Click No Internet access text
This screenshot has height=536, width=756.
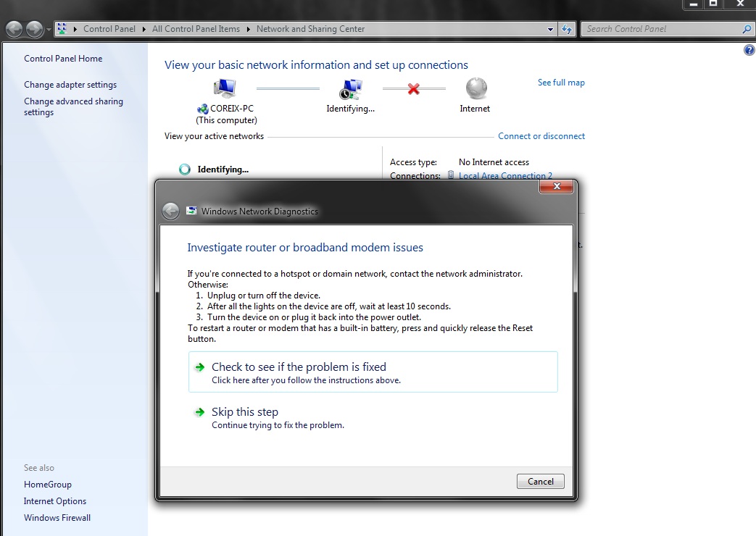point(494,162)
